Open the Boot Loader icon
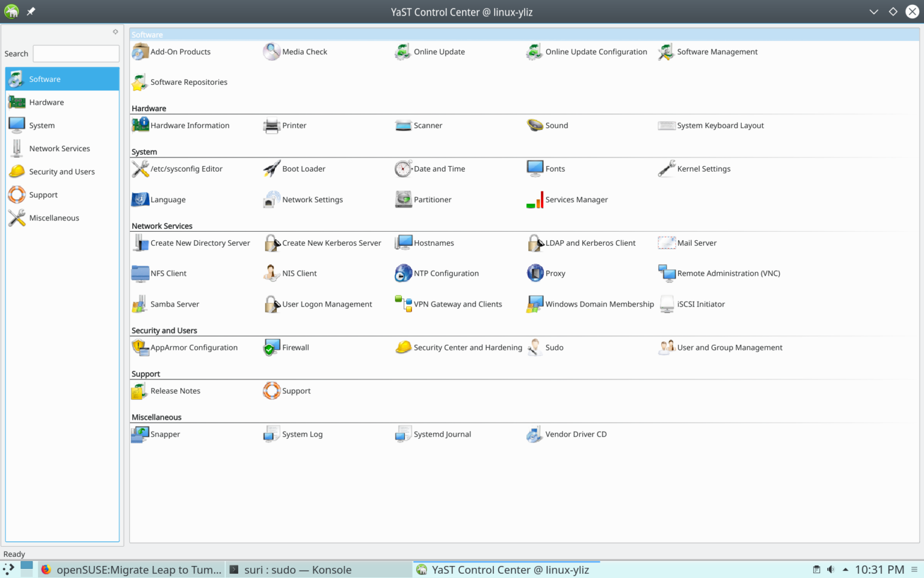The height and width of the screenshot is (578, 924). coord(272,169)
